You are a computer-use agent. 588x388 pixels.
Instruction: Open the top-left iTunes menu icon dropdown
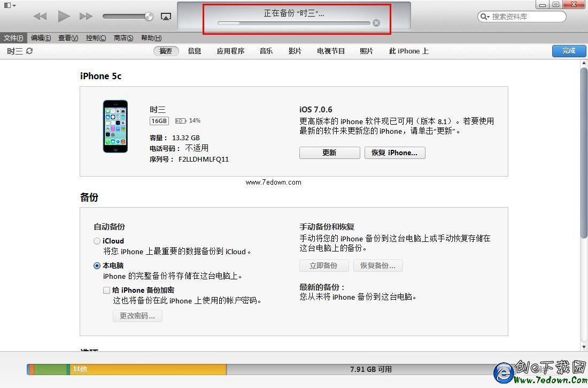[x=9, y=5]
